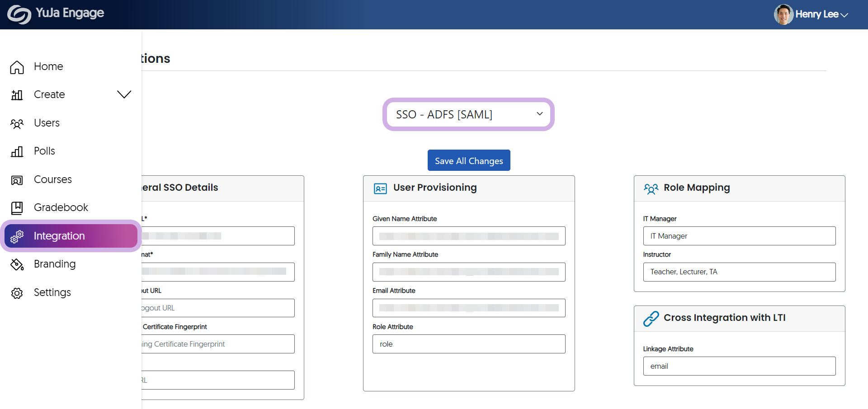Click the Users group icon in sidebar
This screenshot has height=409, width=868.
(17, 123)
